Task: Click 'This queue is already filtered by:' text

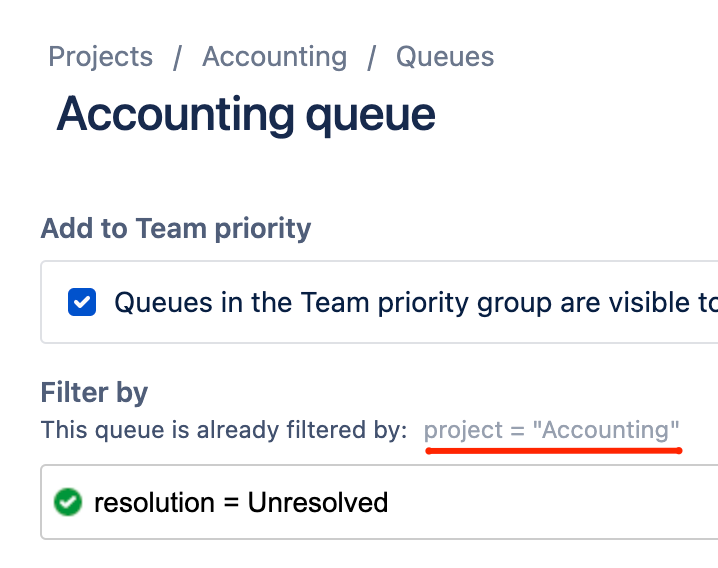Action: [x=224, y=430]
